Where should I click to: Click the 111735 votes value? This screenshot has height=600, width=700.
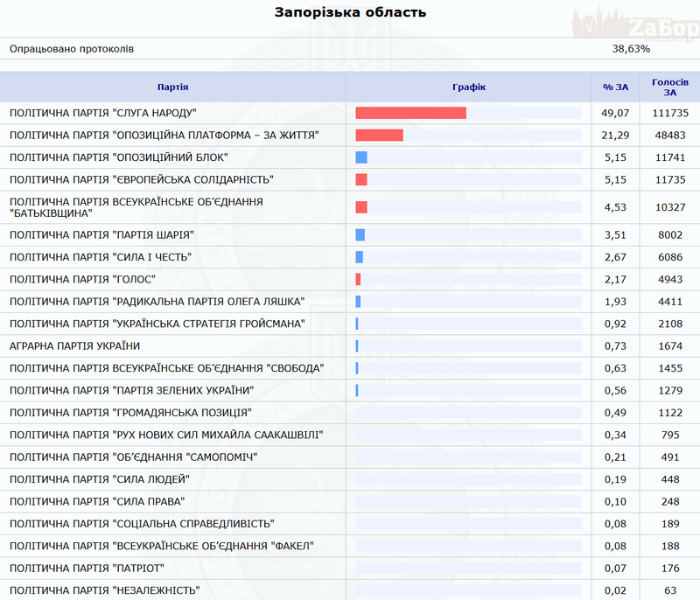[670, 113]
